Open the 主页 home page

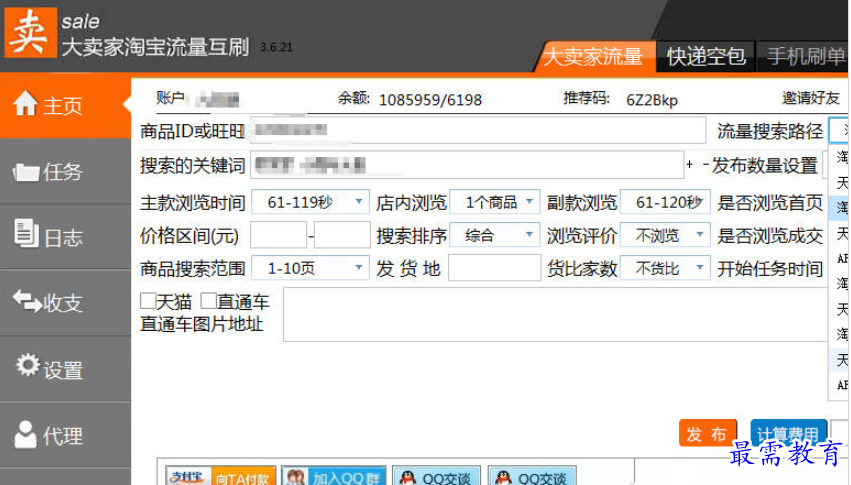pos(65,105)
